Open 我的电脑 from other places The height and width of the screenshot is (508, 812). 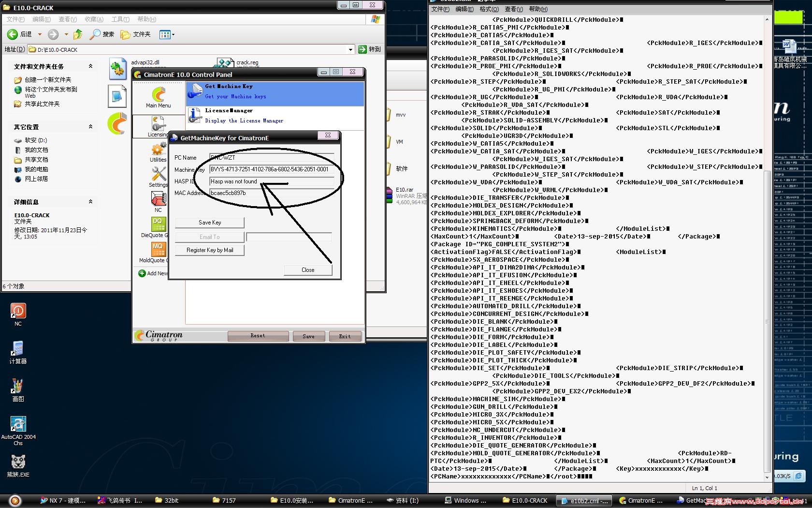36,169
